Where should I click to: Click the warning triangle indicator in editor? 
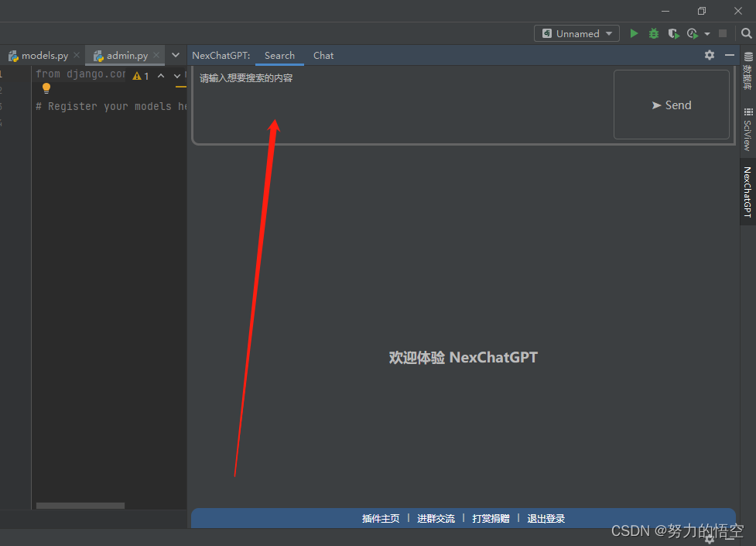[x=138, y=76]
